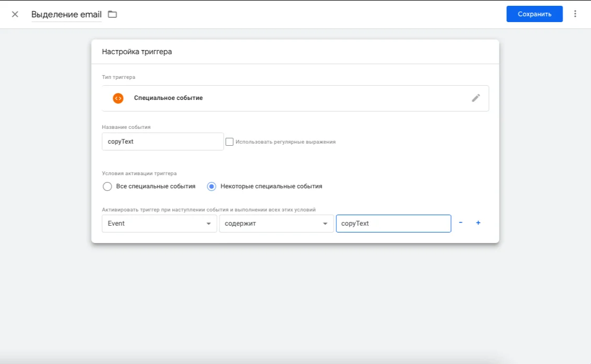Remove the condition with the minus icon
Screen dimensions: 591x364
[461, 223]
